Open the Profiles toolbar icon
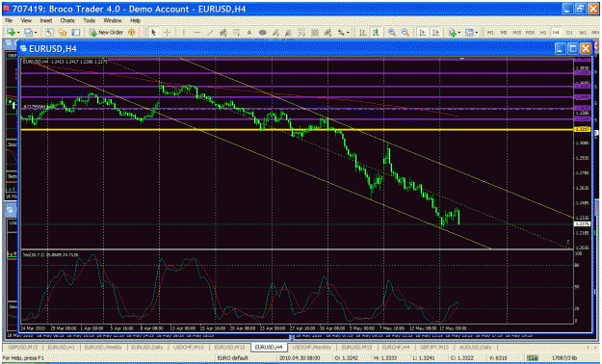The height and width of the screenshot is (364, 602). click(x=28, y=33)
